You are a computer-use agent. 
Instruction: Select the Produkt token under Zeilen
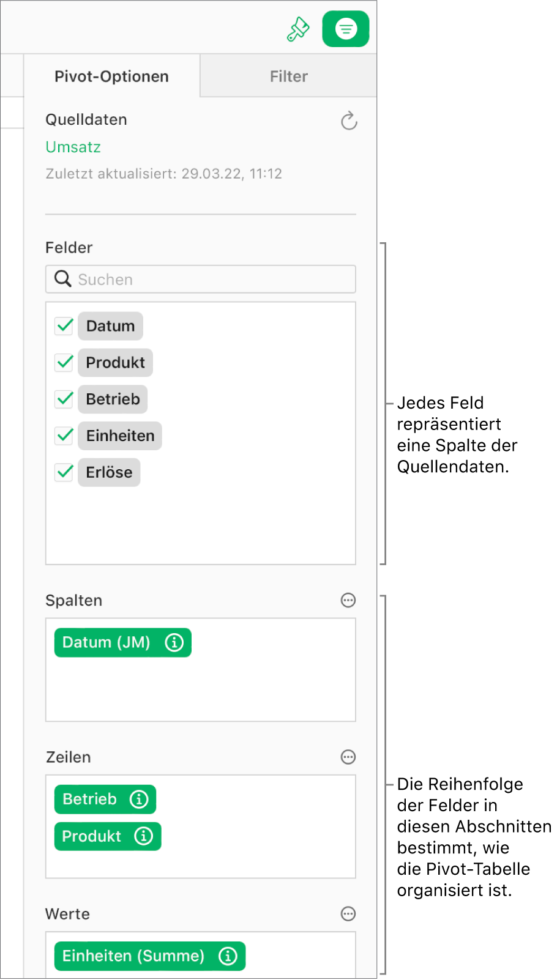click(91, 836)
